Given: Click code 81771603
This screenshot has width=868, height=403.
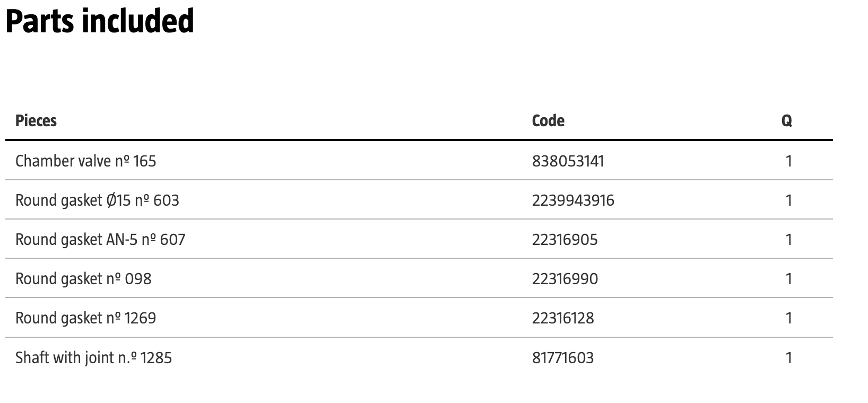Looking at the screenshot, I should tap(563, 357).
